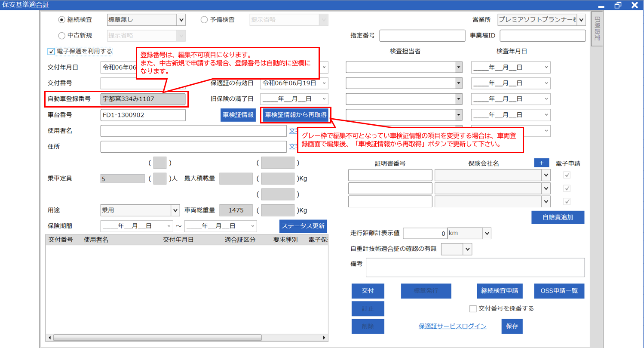Click the 保存 button
644x348 pixels.
512,326
